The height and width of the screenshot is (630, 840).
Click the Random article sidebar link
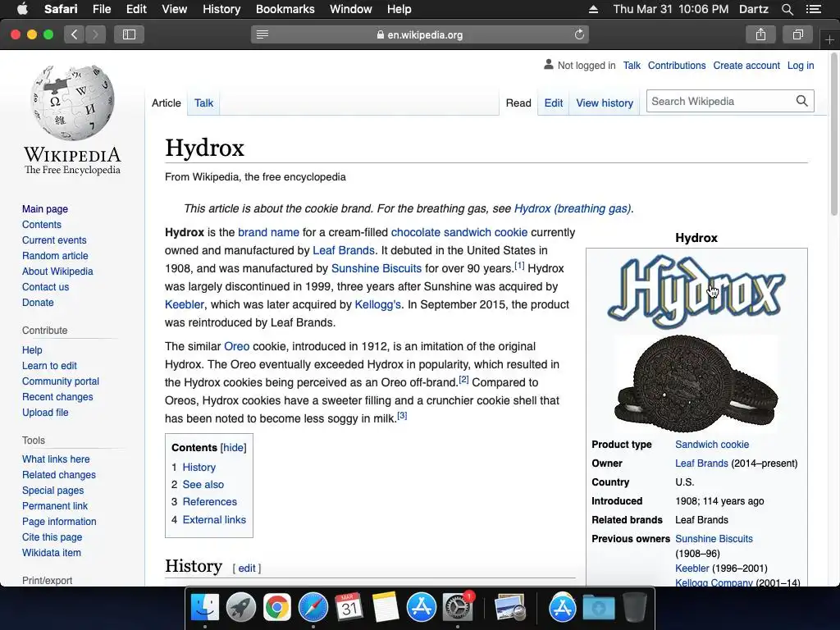tap(55, 256)
